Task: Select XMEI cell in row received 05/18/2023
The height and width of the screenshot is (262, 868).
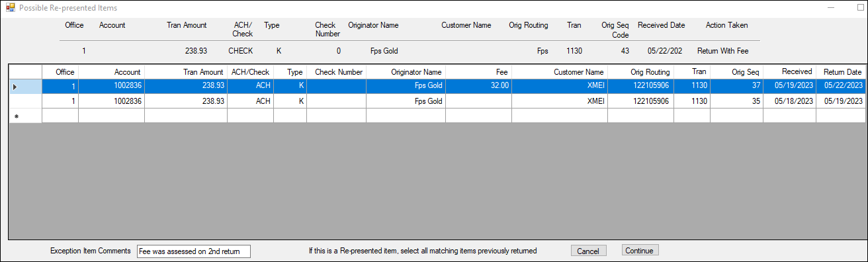Action: tap(560, 101)
